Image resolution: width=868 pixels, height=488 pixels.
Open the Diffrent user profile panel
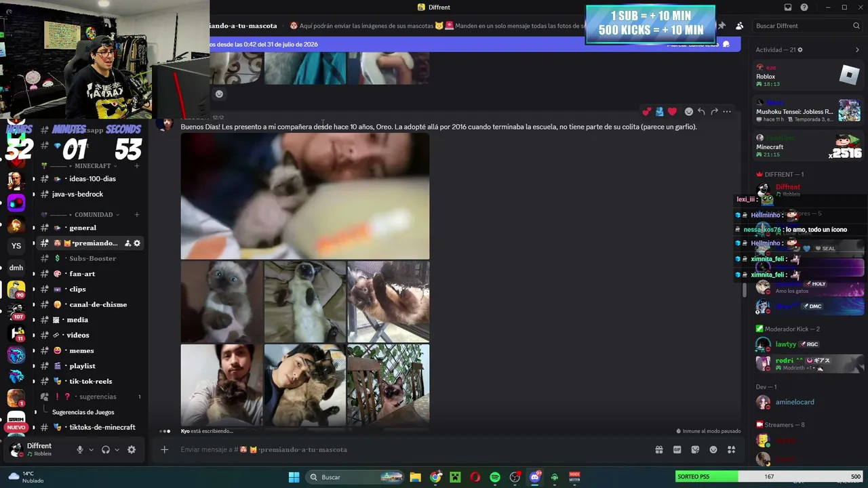(39, 449)
